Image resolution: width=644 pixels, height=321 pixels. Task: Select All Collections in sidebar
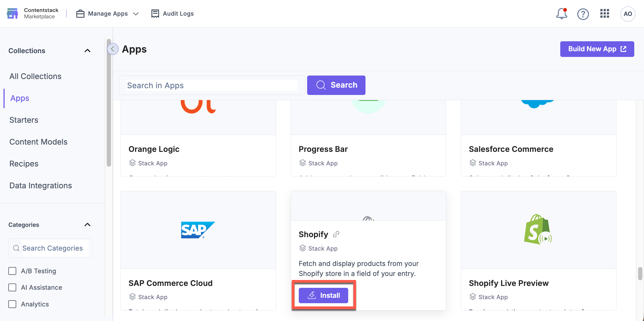35,76
